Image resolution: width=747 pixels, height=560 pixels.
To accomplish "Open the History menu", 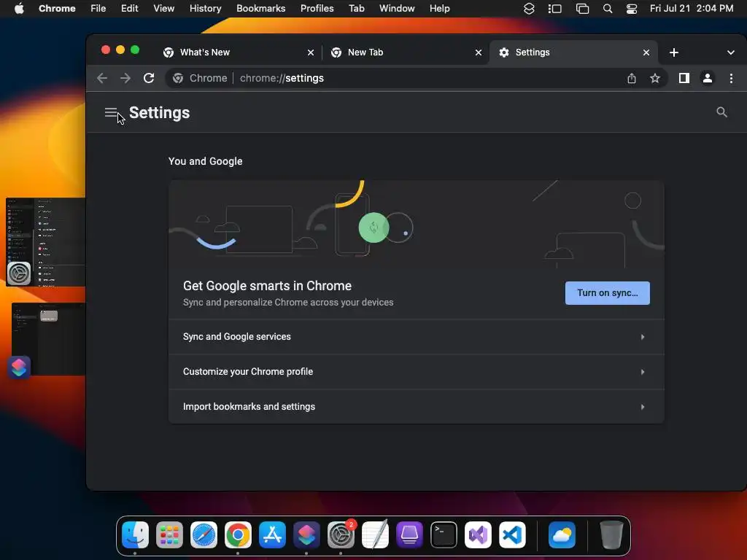I will [205, 9].
